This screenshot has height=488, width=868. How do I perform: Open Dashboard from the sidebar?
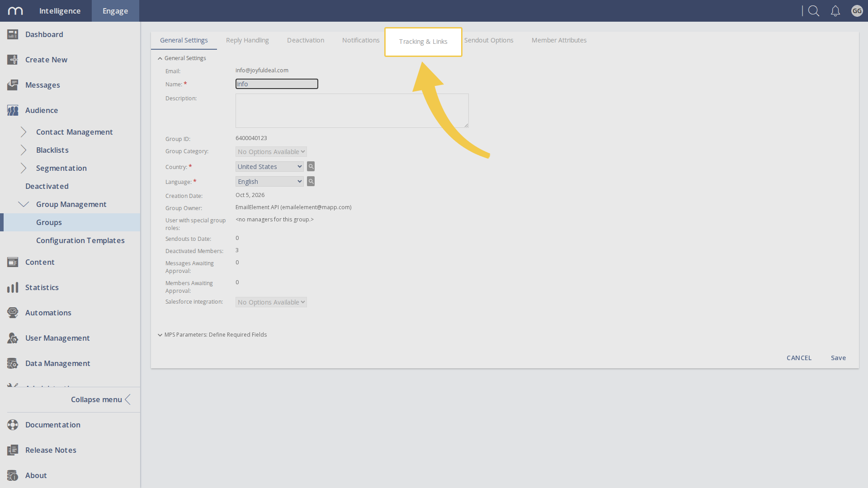pyautogui.click(x=44, y=34)
